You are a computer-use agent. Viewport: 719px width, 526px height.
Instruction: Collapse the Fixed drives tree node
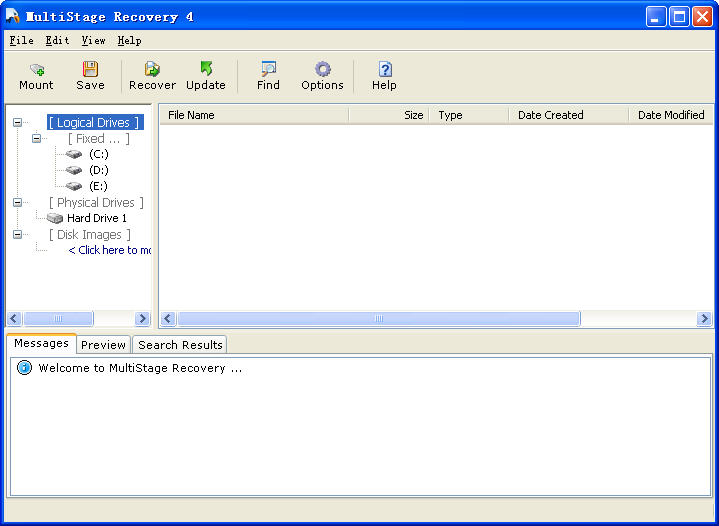pos(36,139)
